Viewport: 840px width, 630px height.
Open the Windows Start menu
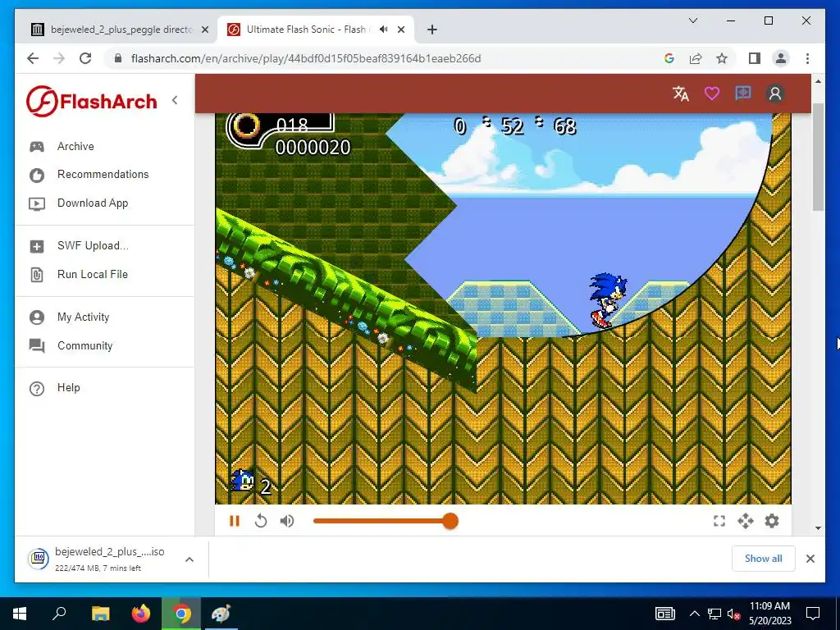point(20,614)
